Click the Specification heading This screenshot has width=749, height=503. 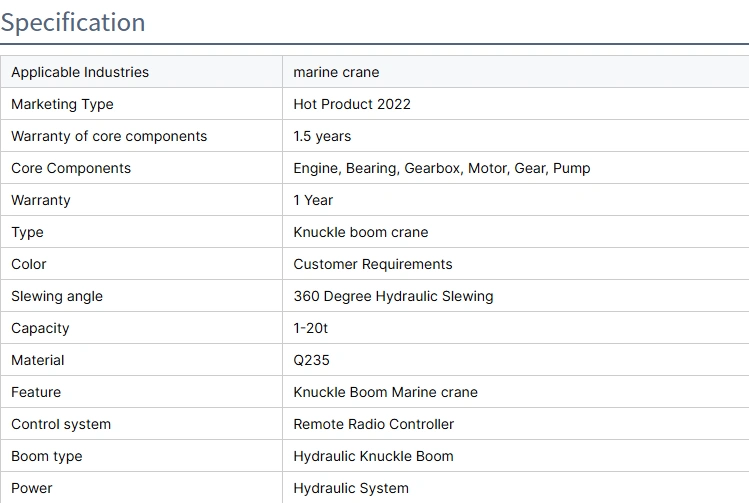pos(73,22)
